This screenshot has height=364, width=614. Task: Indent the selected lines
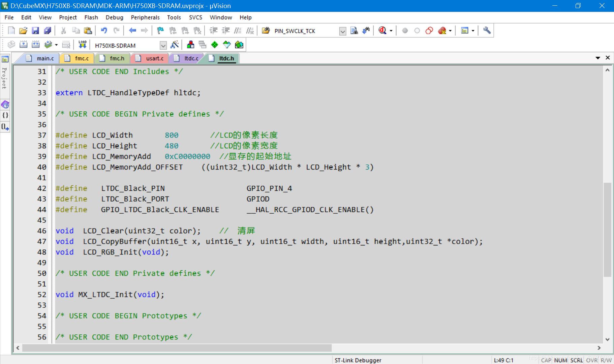[213, 31]
